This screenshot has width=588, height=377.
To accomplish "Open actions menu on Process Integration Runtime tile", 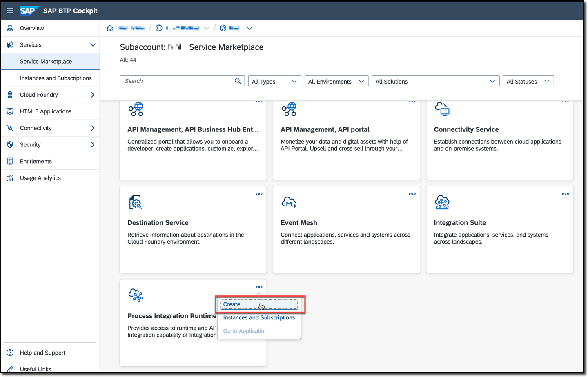I will pyautogui.click(x=259, y=287).
